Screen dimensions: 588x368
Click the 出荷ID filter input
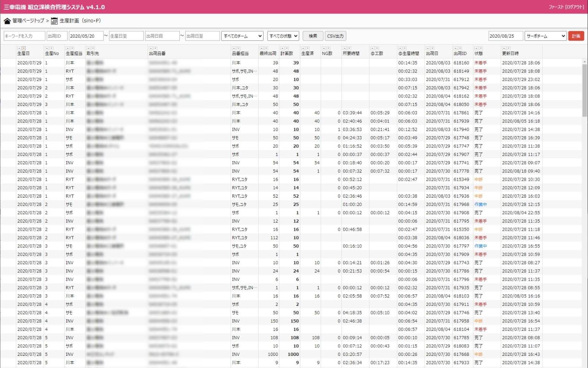point(57,36)
